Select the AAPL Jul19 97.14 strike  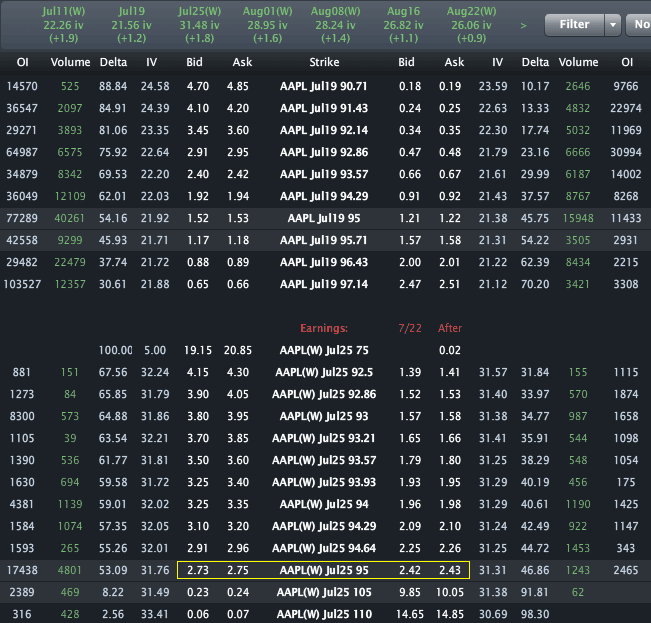(x=323, y=284)
